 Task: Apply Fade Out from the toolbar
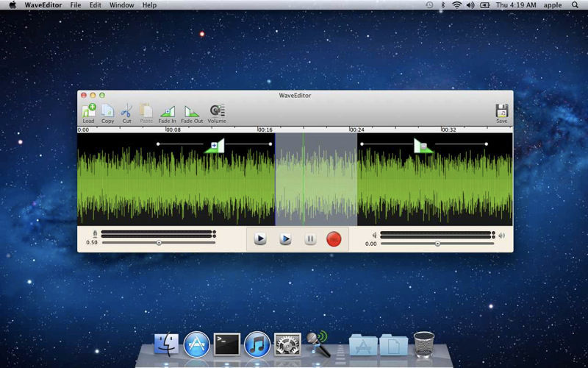[x=192, y=114]
